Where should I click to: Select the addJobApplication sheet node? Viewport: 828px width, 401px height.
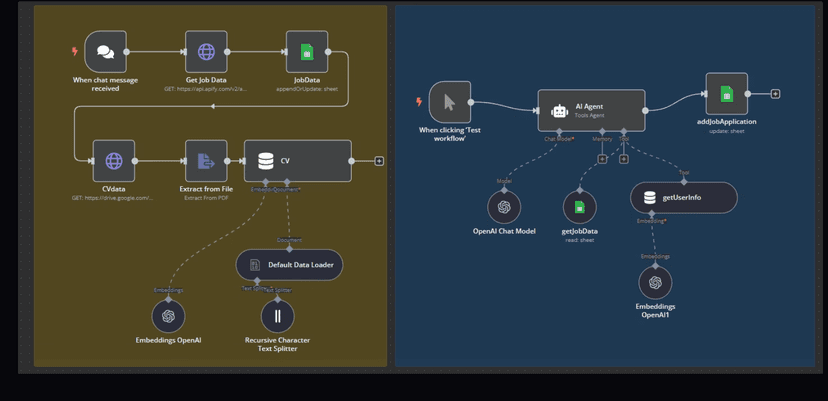pos(726,94)
